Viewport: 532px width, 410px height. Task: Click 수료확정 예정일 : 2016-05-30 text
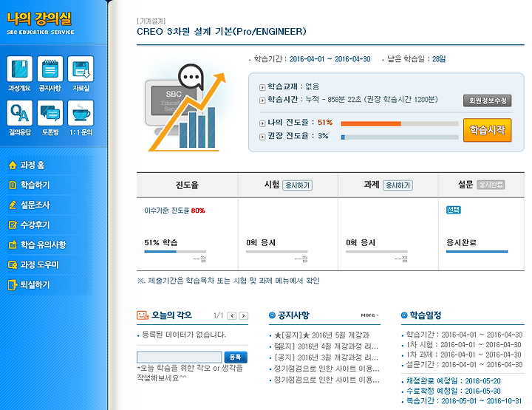click(x=453, y=391)
